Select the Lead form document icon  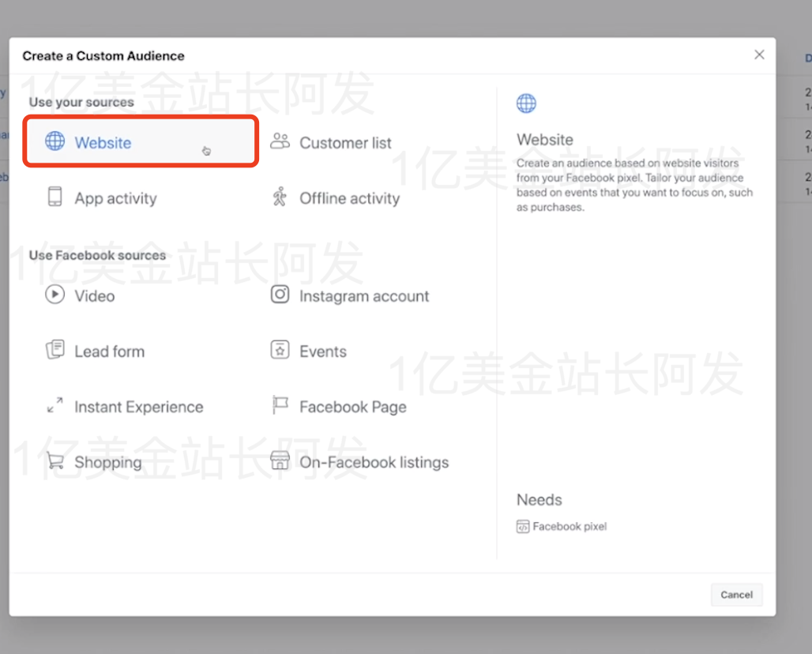click(x=55, y=351)
